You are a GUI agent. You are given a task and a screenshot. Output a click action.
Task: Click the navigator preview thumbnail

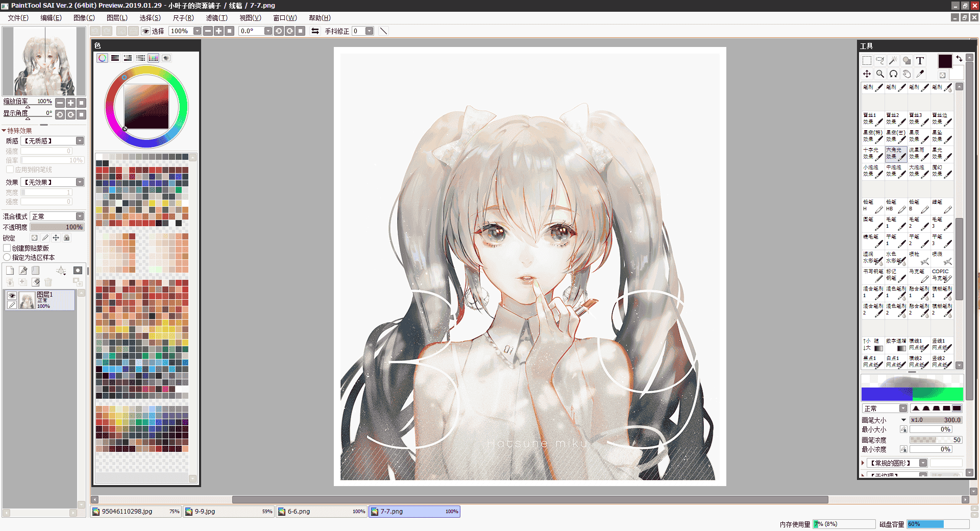pos(44,61)
